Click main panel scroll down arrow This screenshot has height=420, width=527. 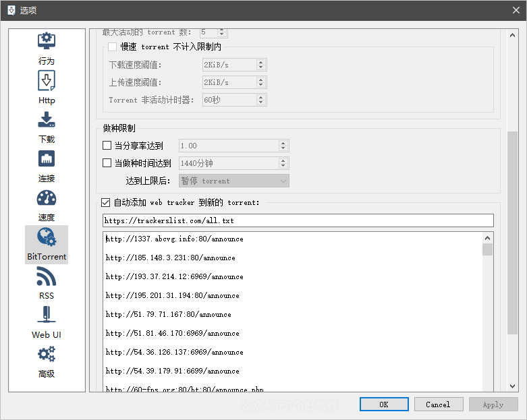[512, 386]
